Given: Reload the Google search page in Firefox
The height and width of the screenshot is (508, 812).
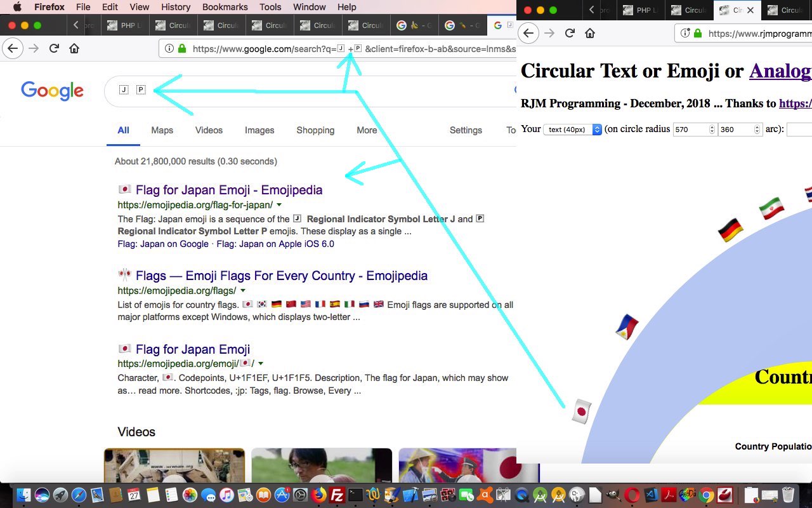Looking at the screenshot, I should [55, 48].
